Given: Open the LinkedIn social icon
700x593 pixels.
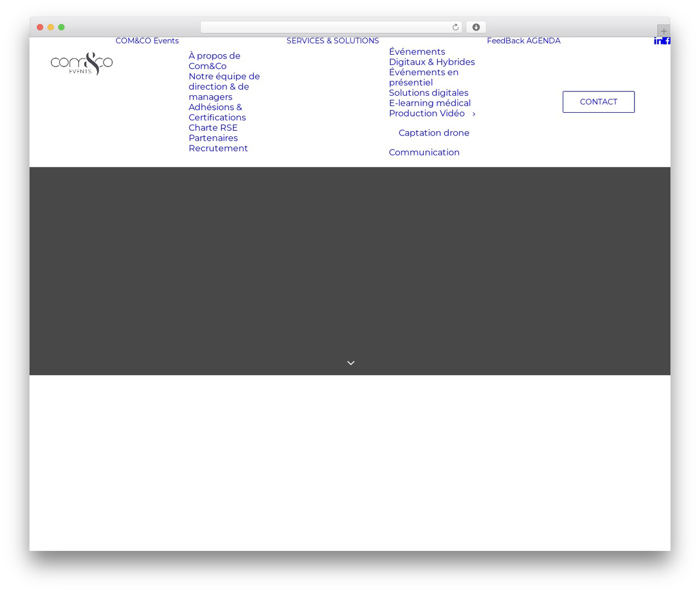Looking at the screenshot, I should [658, 41].
